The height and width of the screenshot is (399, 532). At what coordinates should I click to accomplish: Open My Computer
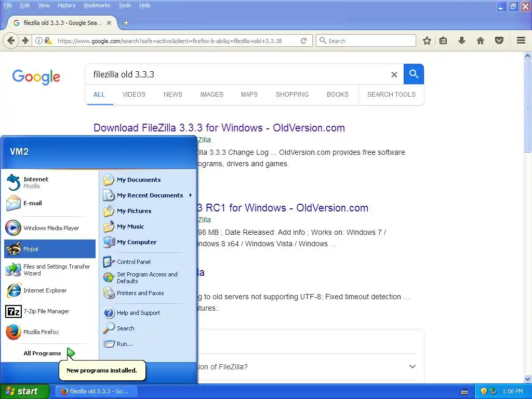(148, 242)
